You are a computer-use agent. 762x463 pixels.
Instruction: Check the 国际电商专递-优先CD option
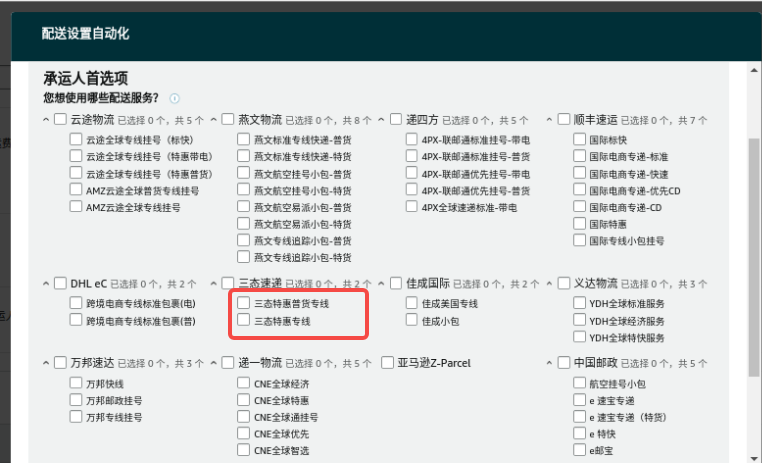pyautogui.click(x=580, y=189)
